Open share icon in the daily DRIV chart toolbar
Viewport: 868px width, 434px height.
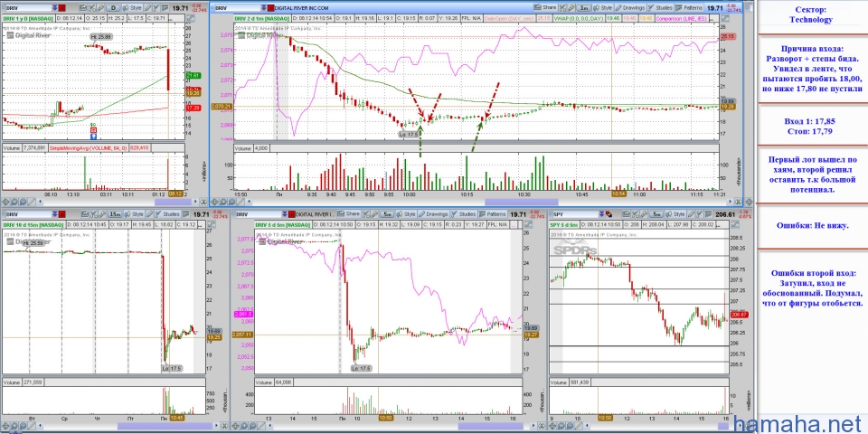pos(83,8)
